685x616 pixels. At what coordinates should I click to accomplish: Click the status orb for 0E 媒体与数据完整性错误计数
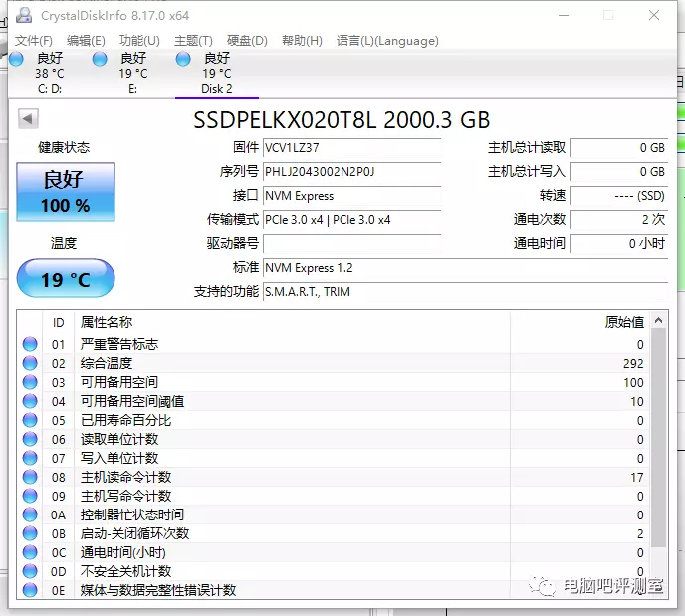pos(30,590)
